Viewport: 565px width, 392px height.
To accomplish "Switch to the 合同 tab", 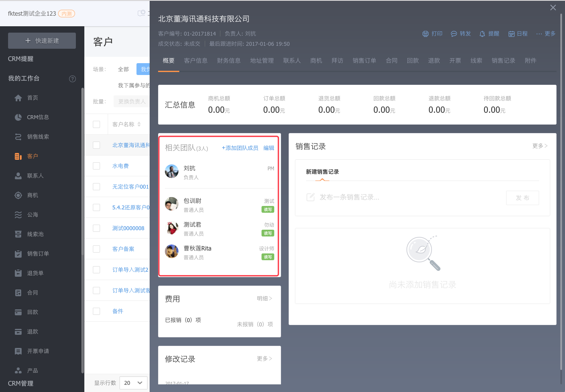I will tap(392, 61).
